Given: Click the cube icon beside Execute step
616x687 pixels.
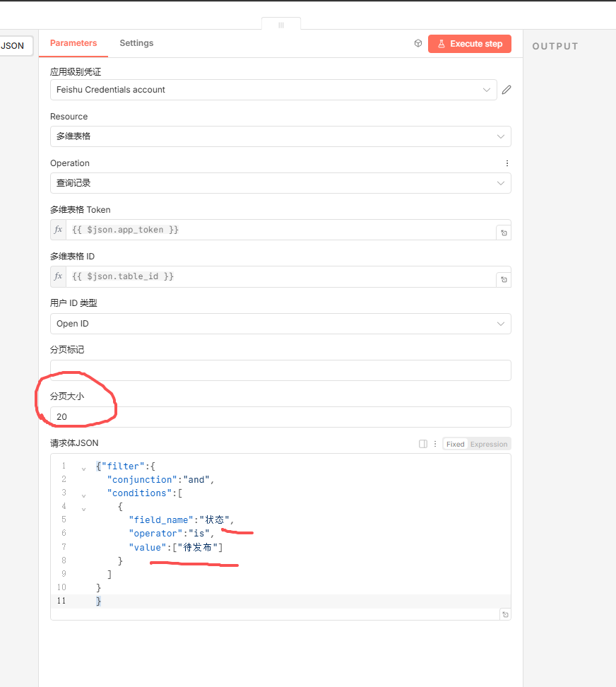Looking at the screenshot, I should click(418, 44).
